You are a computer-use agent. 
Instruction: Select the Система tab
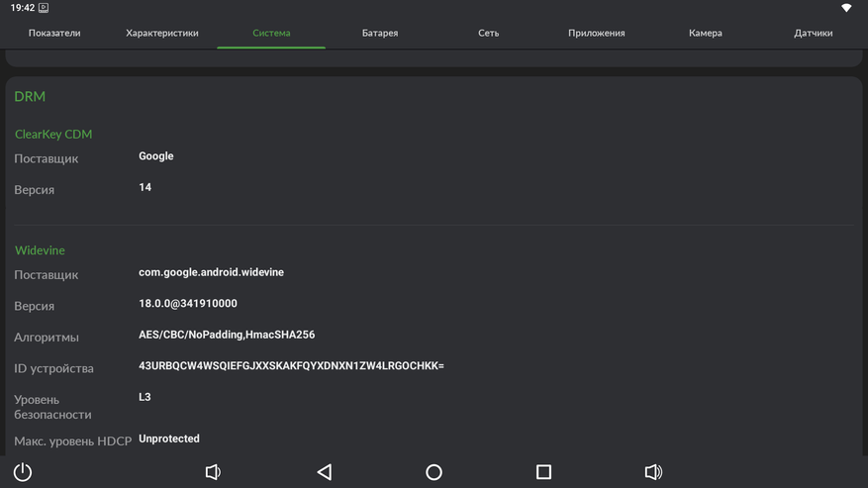coord(271,33)
